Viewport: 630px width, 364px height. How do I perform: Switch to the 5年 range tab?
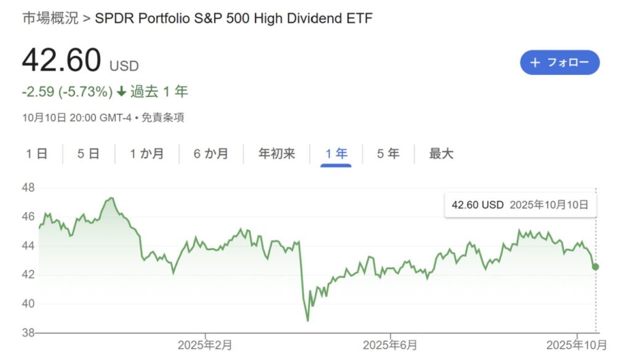(388, 154)
